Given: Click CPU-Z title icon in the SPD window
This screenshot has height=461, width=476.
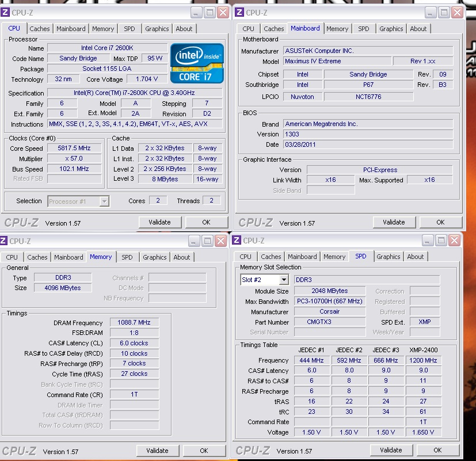Looking at the screenshot, I should [237, 240].
